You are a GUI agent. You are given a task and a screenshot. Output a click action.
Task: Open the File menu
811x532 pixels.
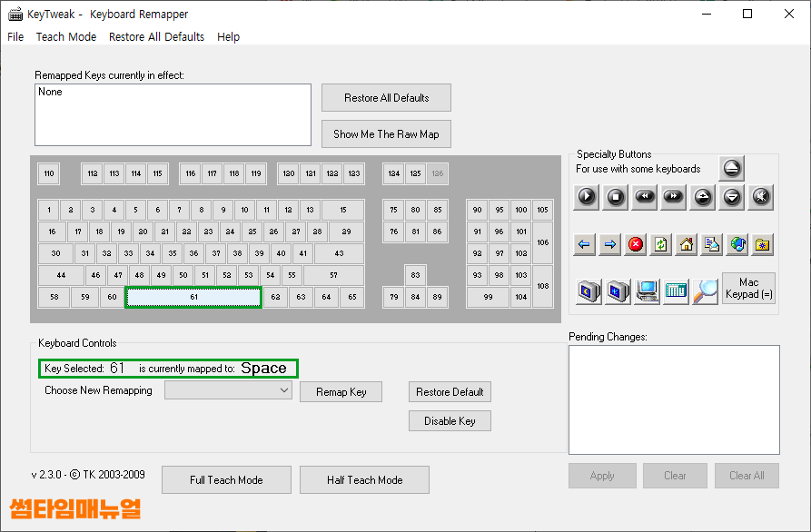[x=15, y=36]
